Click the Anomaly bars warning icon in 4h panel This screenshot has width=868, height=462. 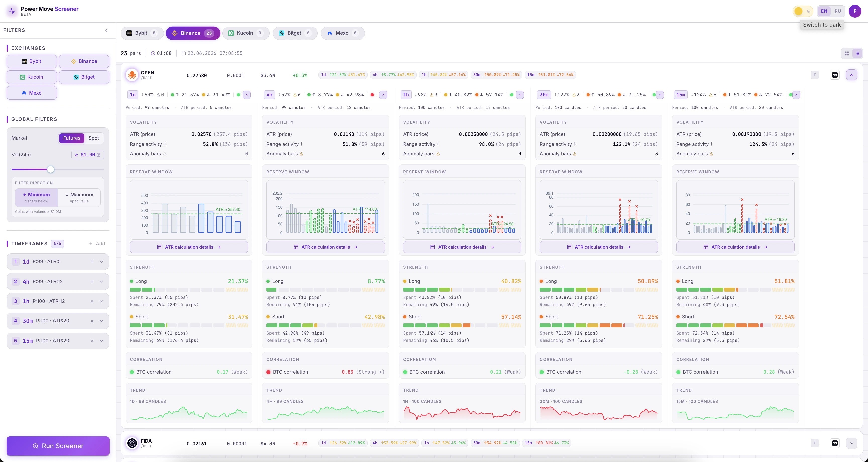(301, 154)
